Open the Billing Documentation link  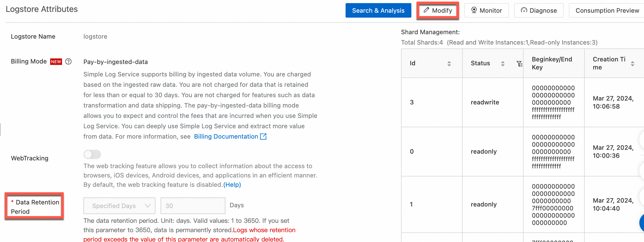226,137
